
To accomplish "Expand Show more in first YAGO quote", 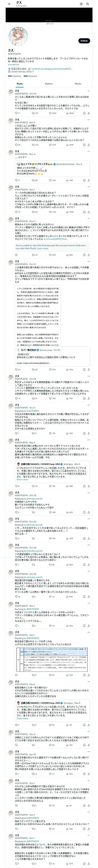I will (x=22, y=479).
